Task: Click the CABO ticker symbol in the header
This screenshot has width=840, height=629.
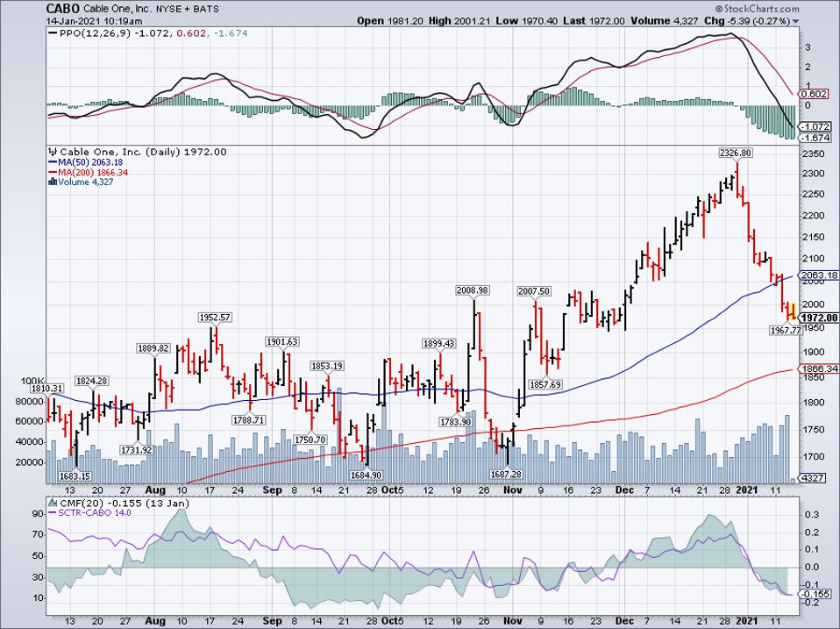Action: click(x=63, y=9)
